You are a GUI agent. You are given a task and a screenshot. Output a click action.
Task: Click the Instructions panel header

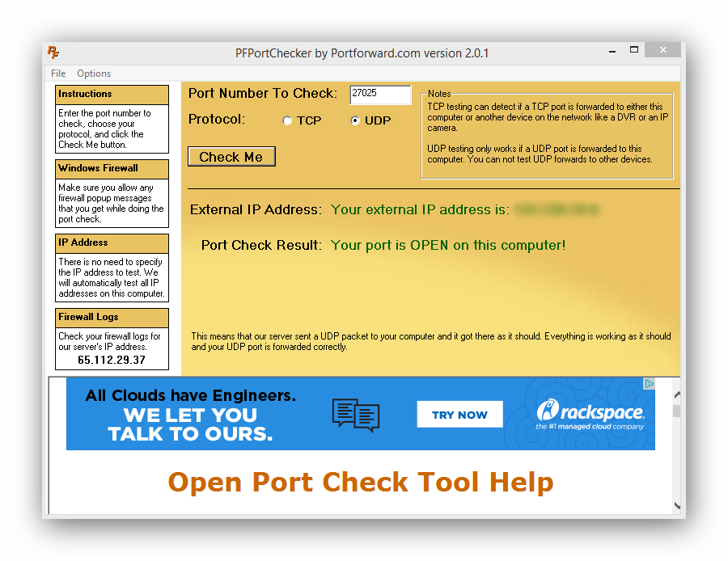(x=112, y=95)
